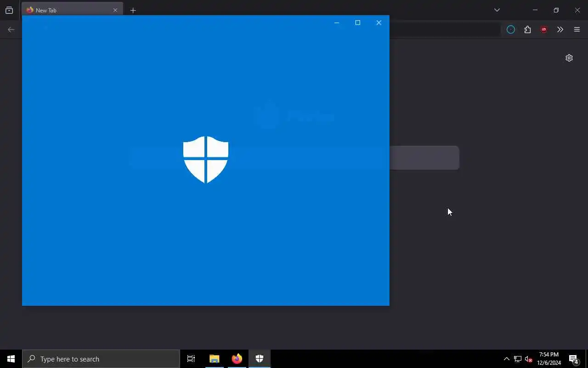The width and height of the screenshot is (588, 368).
Task: Restore down the Firefox window
Action: point(556,10)
